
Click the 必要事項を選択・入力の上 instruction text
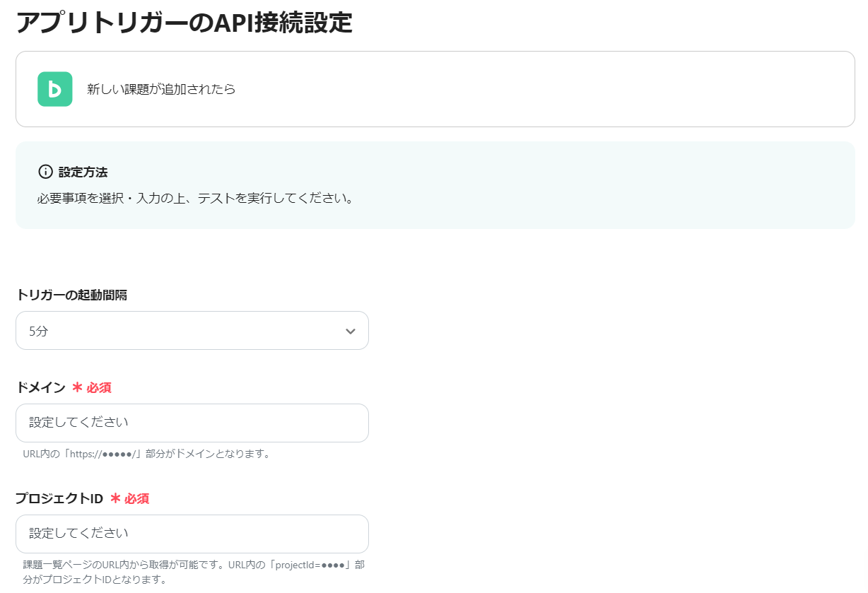tap(196, 198)
